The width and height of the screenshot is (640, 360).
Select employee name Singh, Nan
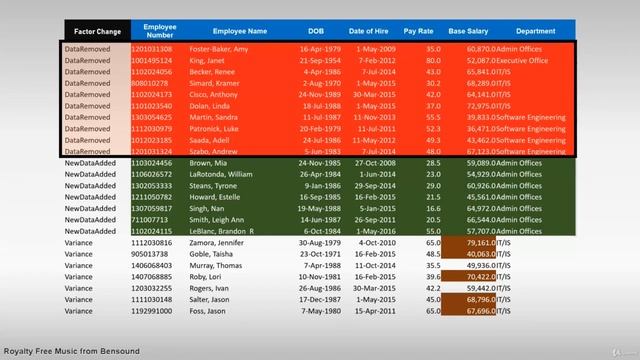pyautogui.click(x=207, y=209)
